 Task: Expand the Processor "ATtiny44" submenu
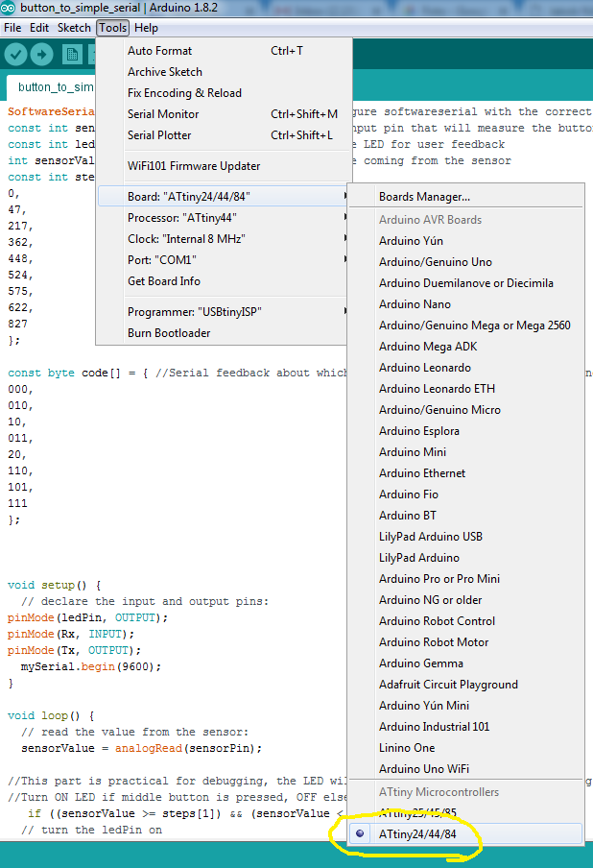click(222, 218)
